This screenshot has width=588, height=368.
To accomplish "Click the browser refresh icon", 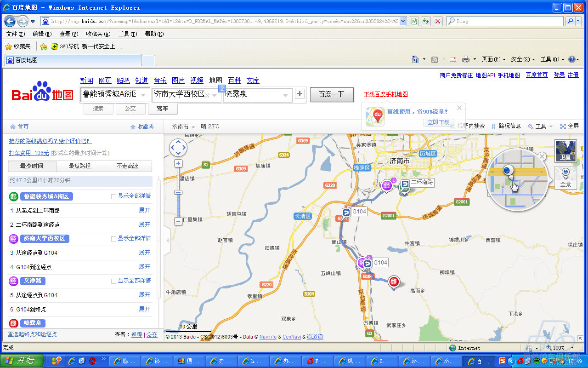I will pyautogui.click(x=426, y=21).
